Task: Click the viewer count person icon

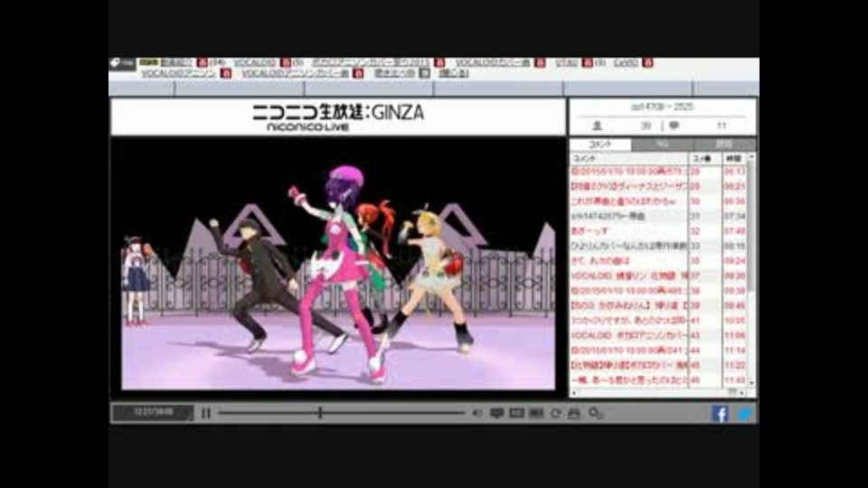Action: click(598, 126)
